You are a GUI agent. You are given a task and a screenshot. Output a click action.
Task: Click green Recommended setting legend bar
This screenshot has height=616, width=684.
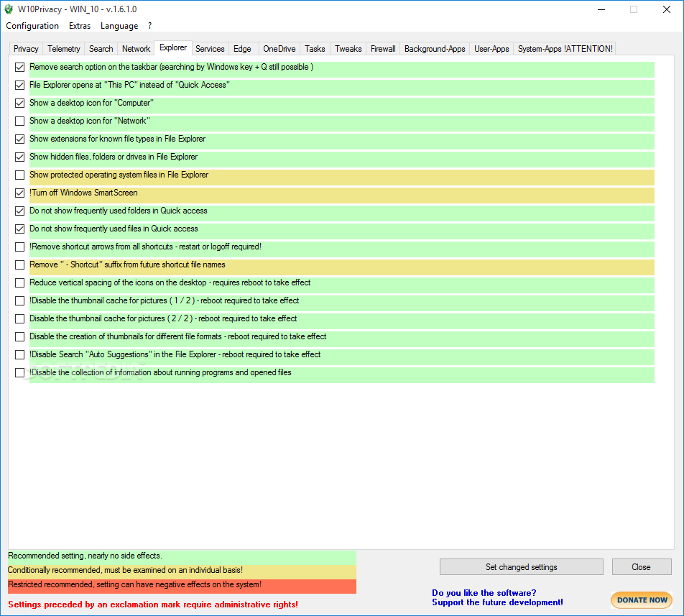click(x=182, y=558)
